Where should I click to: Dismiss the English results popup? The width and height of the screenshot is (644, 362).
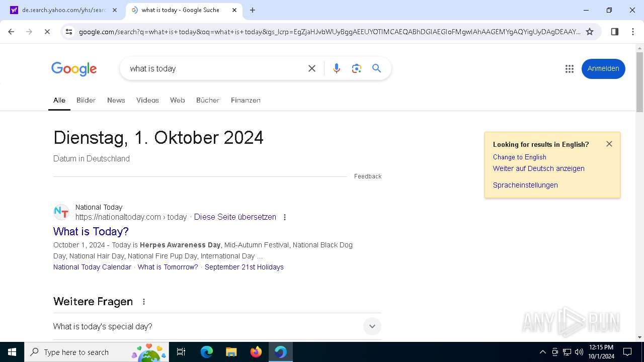(609, 144)
